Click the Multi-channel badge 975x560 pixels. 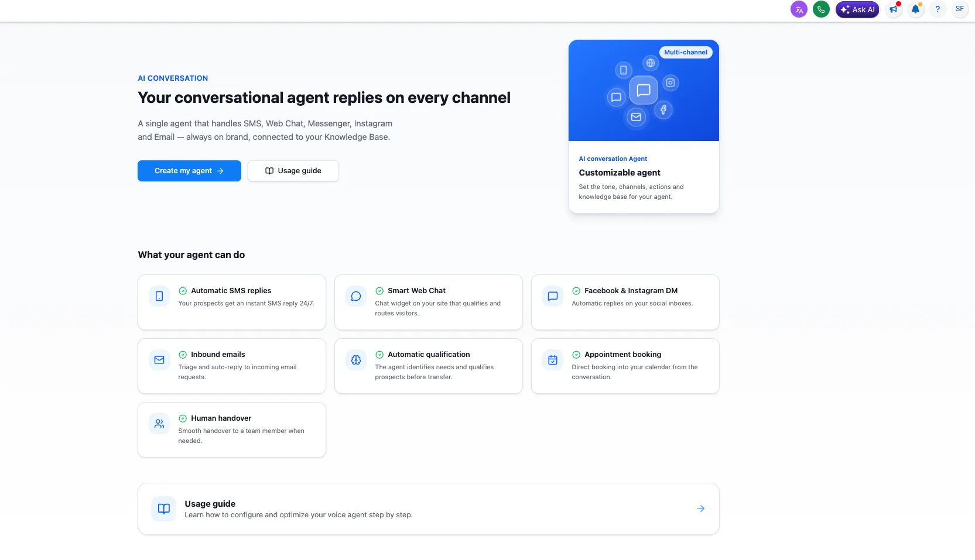coord(686,52)
